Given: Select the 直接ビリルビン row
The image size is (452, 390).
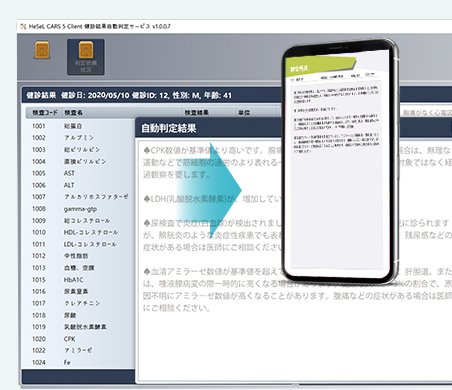Looking at the screenshot, I should coord(80,161).
